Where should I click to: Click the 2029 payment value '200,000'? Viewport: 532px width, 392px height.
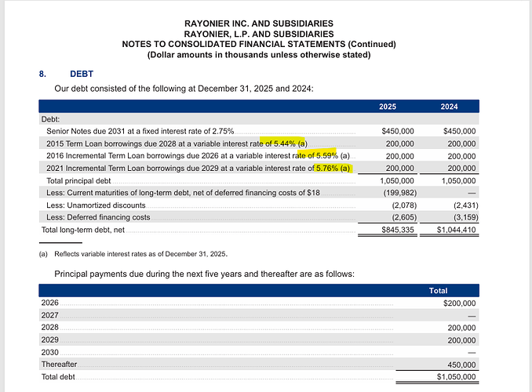click(461, 340)
